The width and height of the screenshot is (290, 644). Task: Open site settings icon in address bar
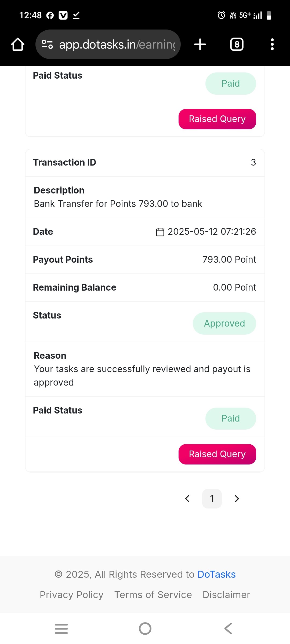(47, 44)
